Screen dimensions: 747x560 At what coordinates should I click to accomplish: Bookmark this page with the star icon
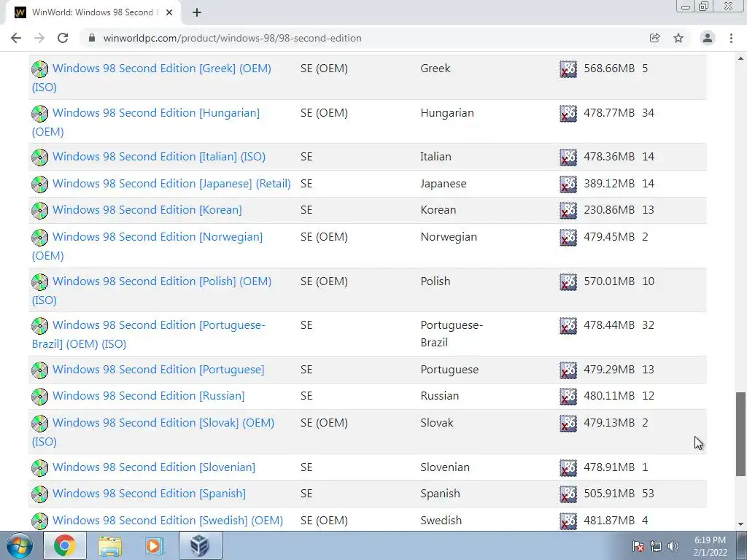click(678, 38)
